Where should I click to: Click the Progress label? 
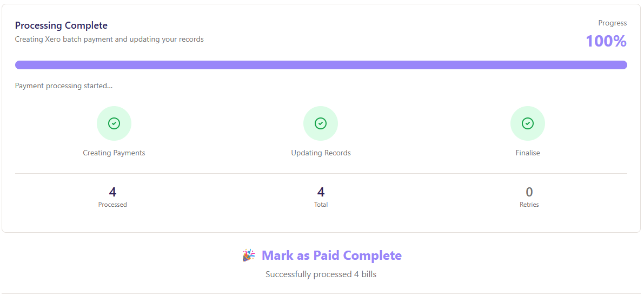click(x=612, y=23)
